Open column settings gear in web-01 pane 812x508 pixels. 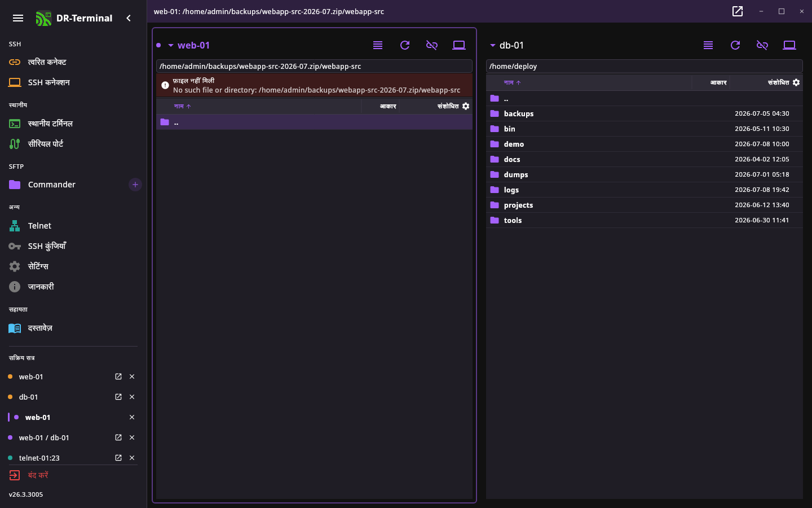pos(466,106)
